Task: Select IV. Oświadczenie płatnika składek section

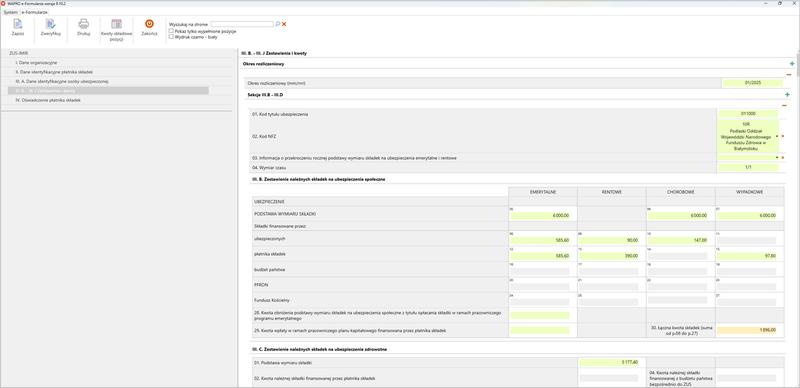Action: pyautogui.click(x=48, y=100)
